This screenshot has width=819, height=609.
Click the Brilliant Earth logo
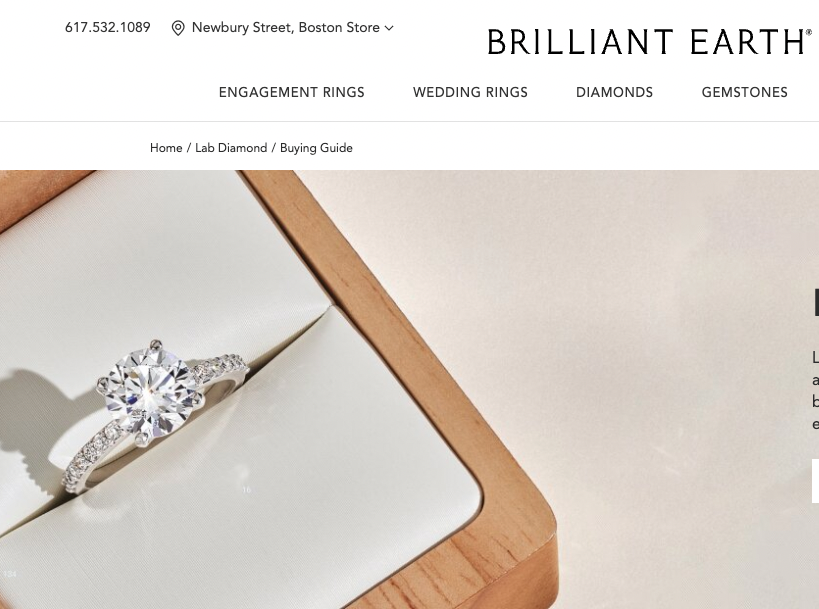649,42
